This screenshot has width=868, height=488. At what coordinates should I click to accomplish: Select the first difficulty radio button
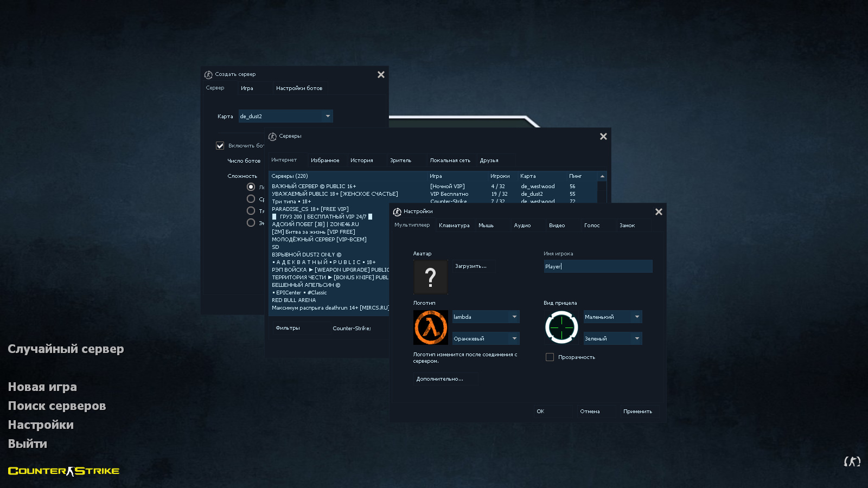[251, 187]
